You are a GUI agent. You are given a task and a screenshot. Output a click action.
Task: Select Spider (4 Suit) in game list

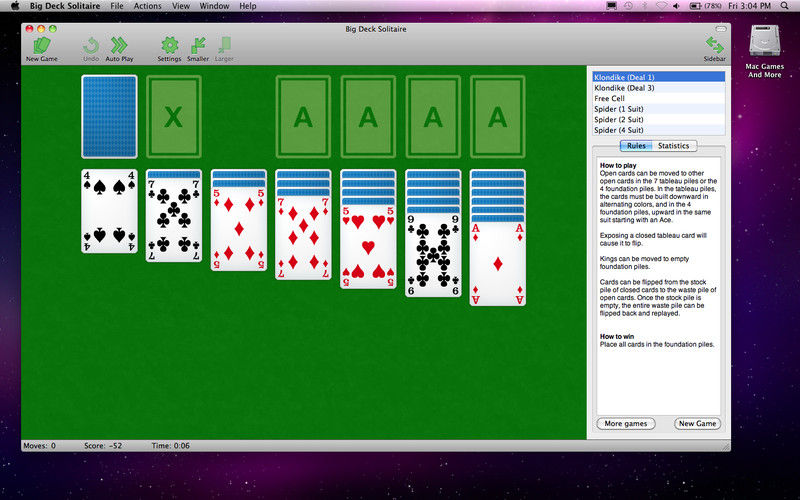pyautogui.click(x=659, y=130)
